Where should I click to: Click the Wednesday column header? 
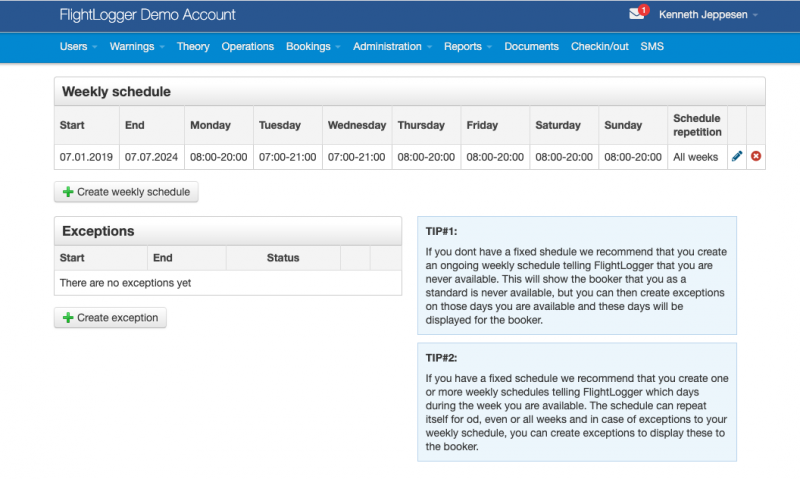coord(357,125)
